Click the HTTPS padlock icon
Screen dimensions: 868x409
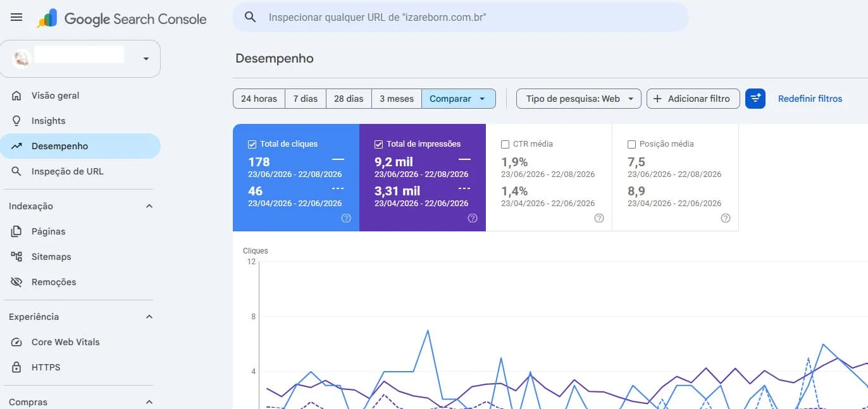(16, 367)
